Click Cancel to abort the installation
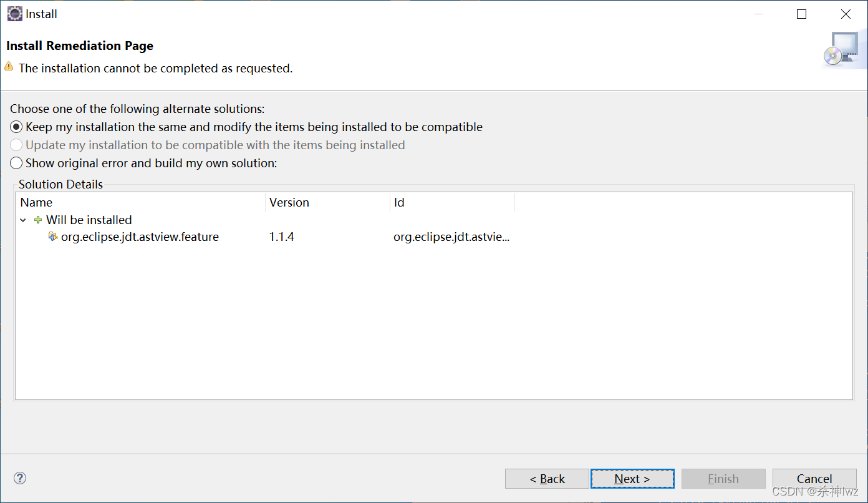The height and width of the screenshot is (503, 868). [814, 478]
